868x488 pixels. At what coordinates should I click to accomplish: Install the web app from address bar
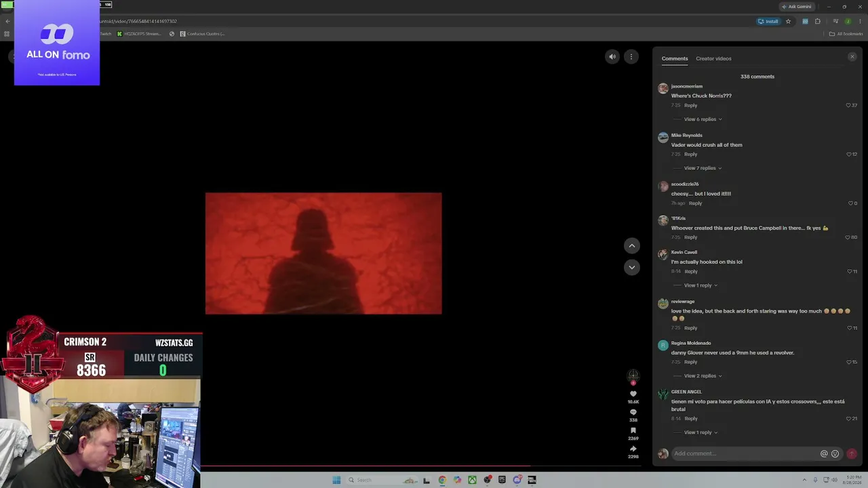(768, 21)
